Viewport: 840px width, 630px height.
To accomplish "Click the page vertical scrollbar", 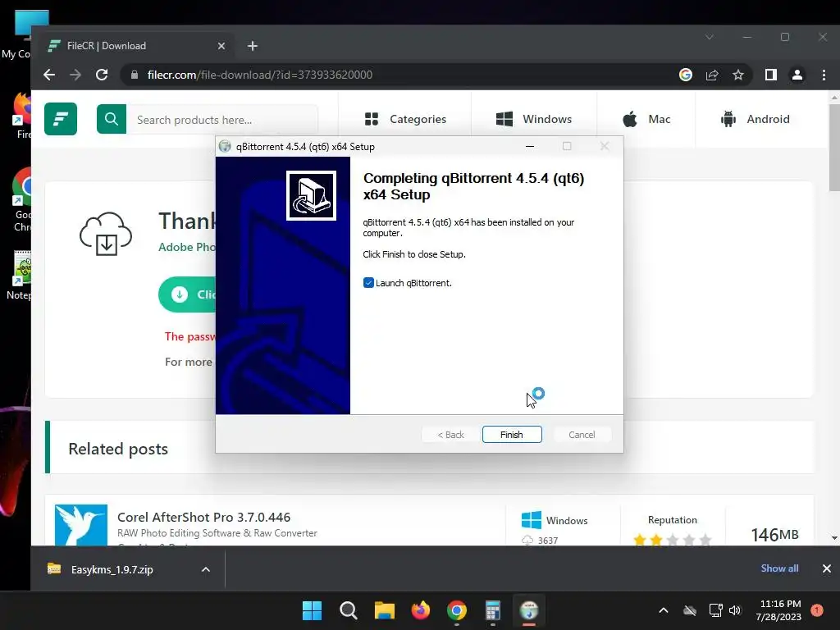I will click(834, 148).
